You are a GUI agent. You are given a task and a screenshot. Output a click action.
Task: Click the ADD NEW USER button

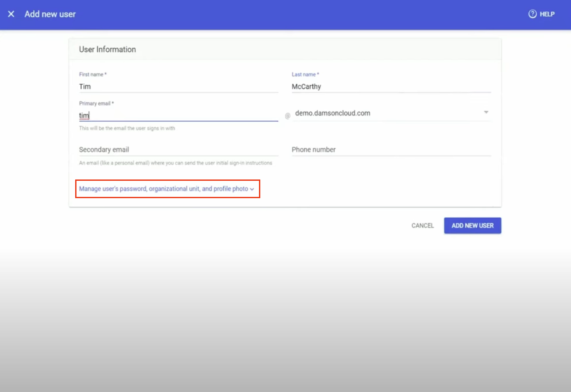(472, 225)
